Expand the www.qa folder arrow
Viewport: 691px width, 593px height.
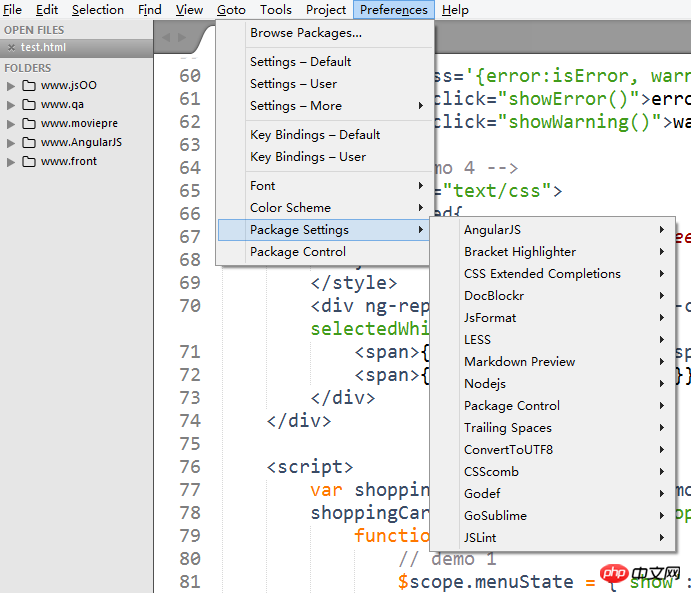11,105
